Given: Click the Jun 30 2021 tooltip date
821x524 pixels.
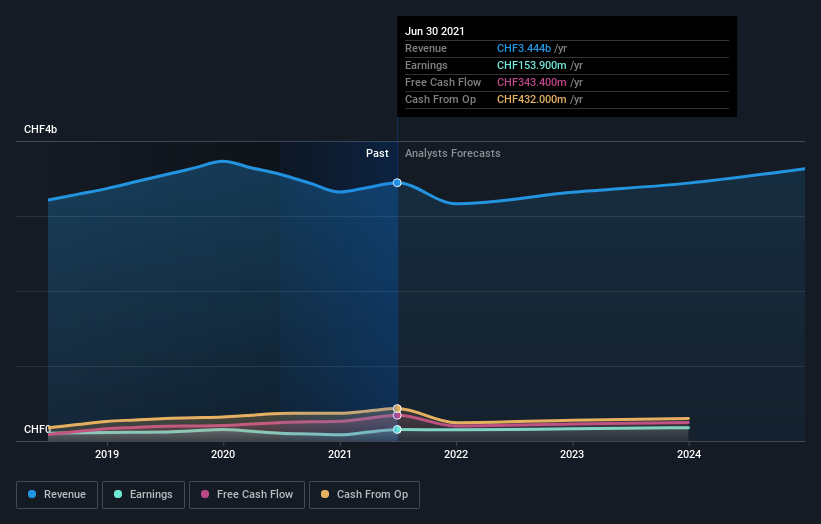Looking at the screenshot, I should pos(435,31).
